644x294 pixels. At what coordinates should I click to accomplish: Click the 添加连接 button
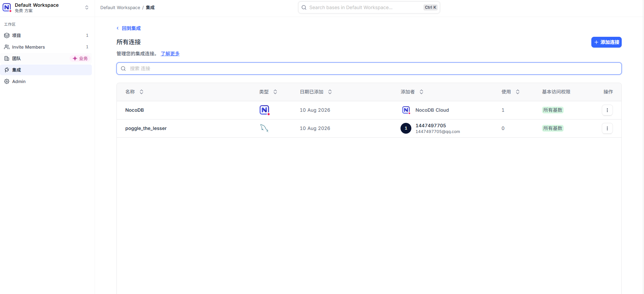point(607,42)
